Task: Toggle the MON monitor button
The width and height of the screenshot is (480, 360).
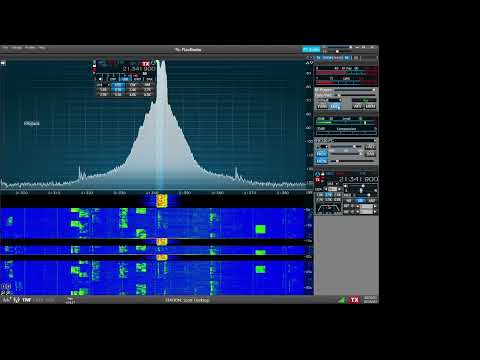Action: (322, 161)
